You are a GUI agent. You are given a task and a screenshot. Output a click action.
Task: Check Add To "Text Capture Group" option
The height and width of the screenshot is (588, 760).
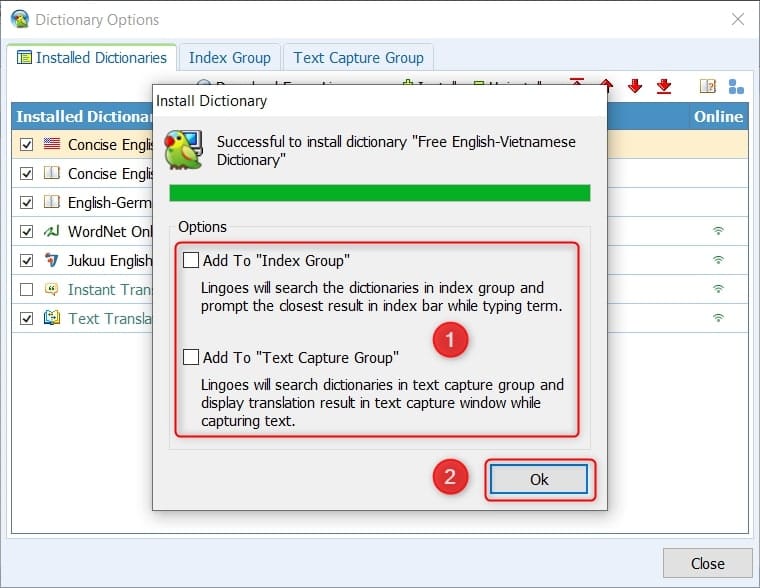tap(190, 357)
